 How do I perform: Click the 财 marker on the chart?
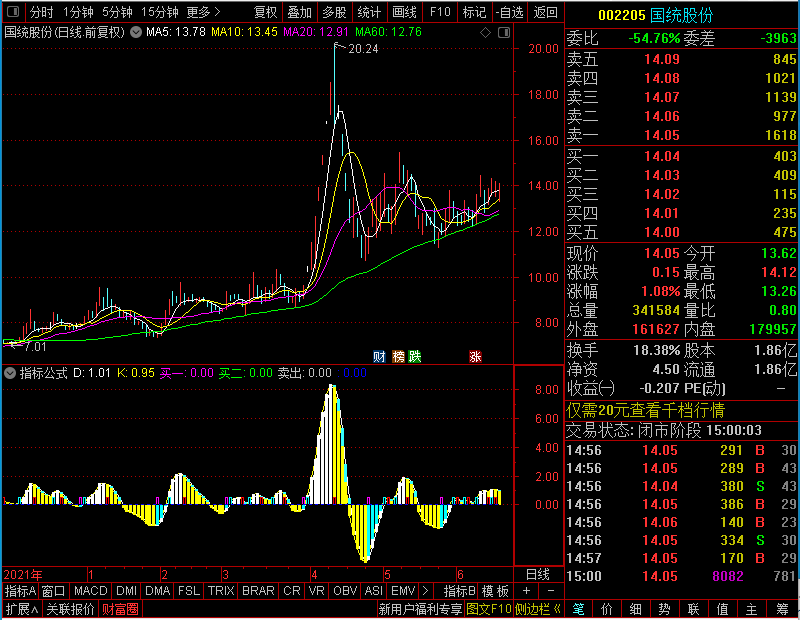point(379,356)
